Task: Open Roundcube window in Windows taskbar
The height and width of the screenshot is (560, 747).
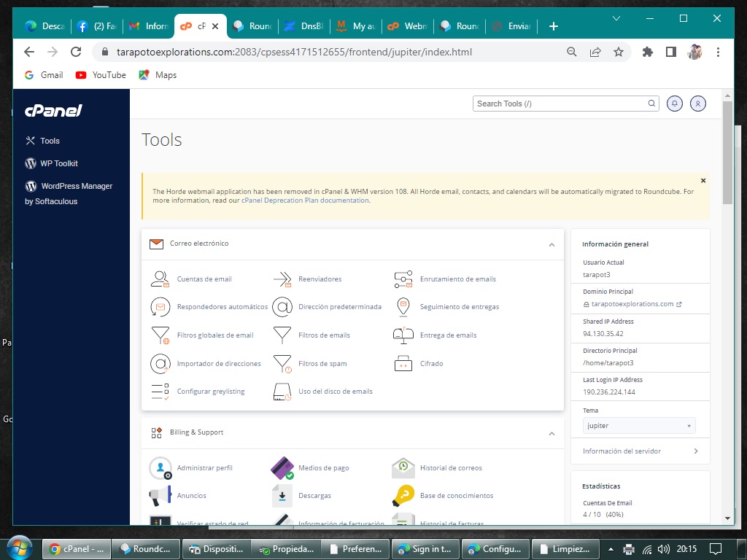Action: point(146,549)
